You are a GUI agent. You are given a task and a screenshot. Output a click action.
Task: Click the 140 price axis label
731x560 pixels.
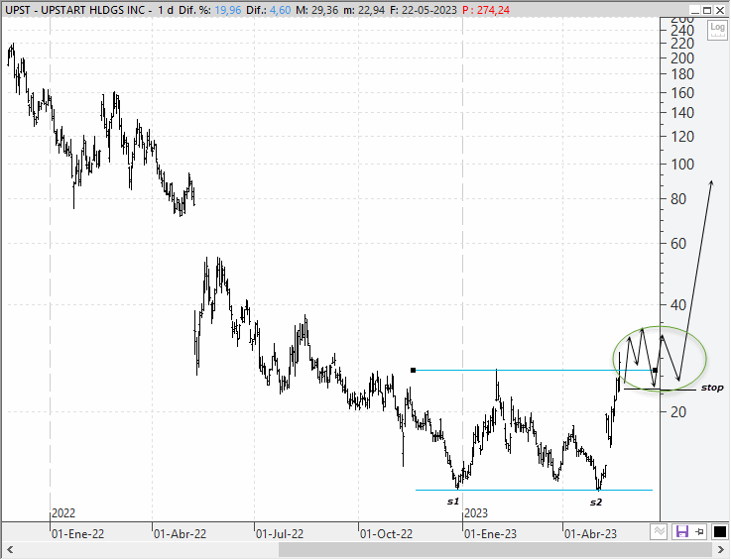click(682, 113)
